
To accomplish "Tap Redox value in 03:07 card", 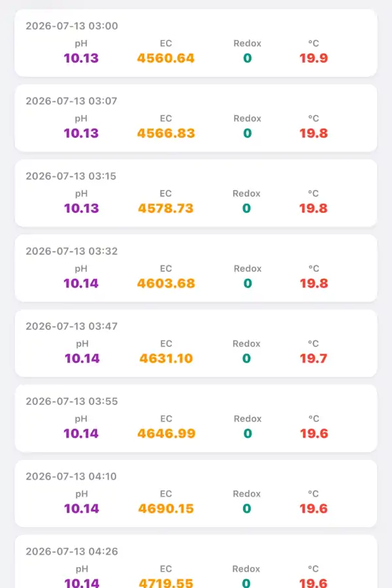I will click(247, 133).
